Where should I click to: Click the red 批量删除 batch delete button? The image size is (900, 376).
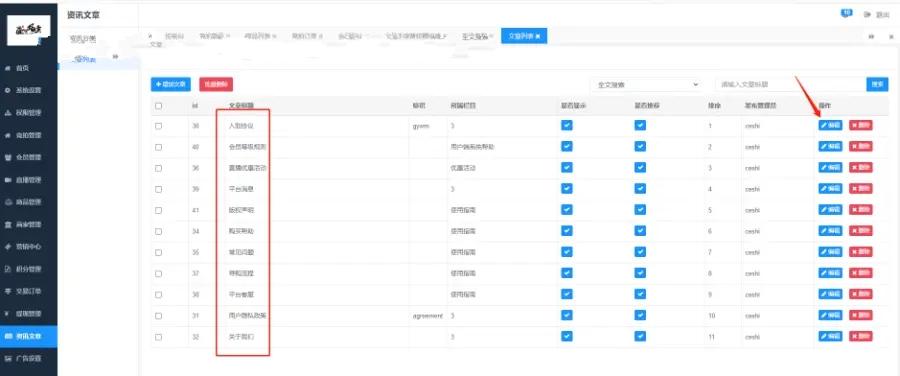216,84
